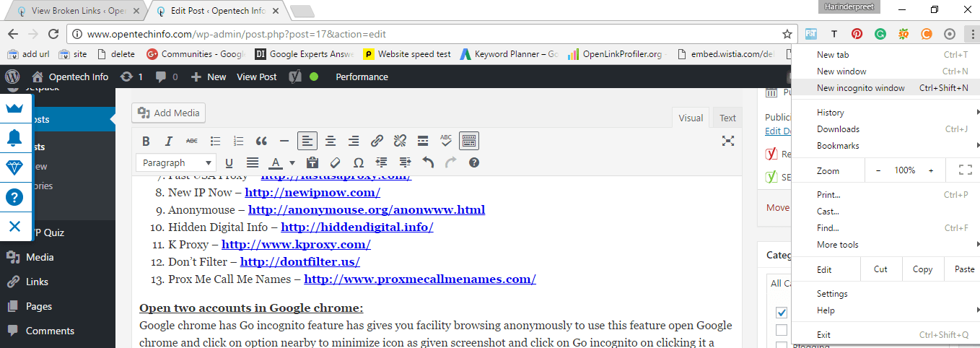
Task: Choose New tab from Chrome menu
Action: click(885, 54)
